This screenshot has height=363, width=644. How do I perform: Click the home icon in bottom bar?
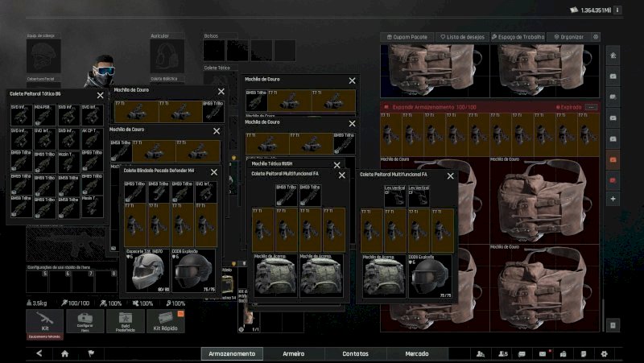(64, 353)
